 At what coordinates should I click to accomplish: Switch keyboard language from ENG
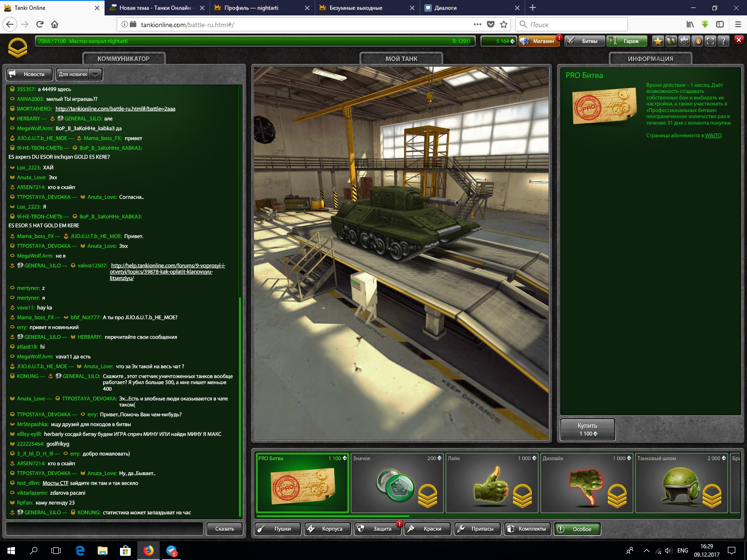(x=683, y=551)
